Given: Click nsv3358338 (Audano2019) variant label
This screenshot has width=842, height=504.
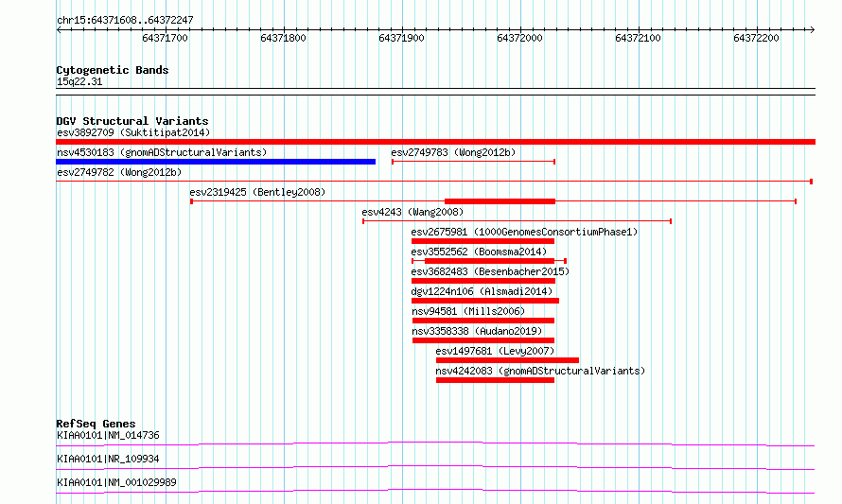Looking at the screenshot, I should tap(477, 331).
